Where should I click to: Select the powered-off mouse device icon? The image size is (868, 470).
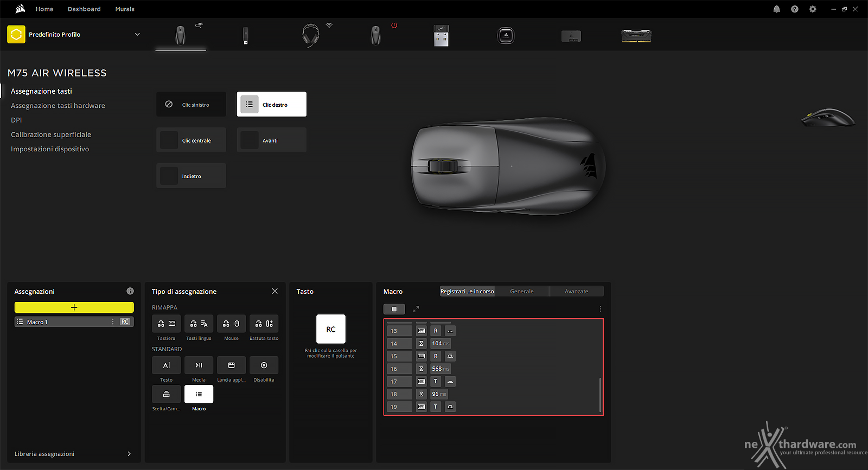[375, 35]
